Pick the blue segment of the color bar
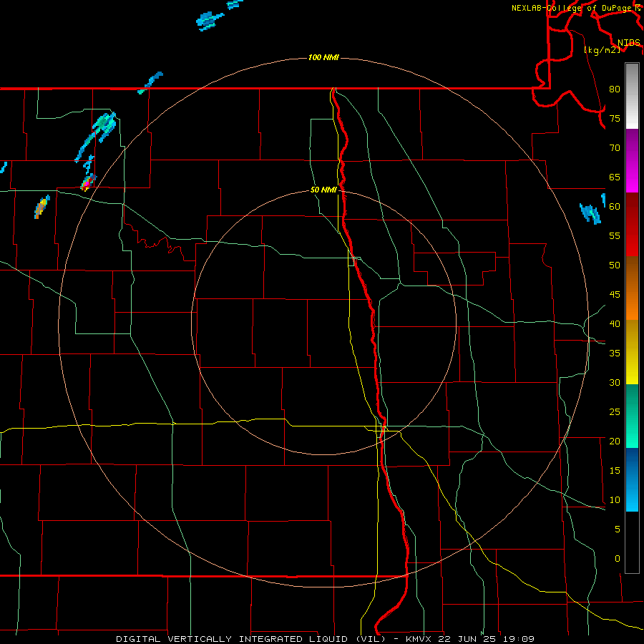 pos(632,479)
